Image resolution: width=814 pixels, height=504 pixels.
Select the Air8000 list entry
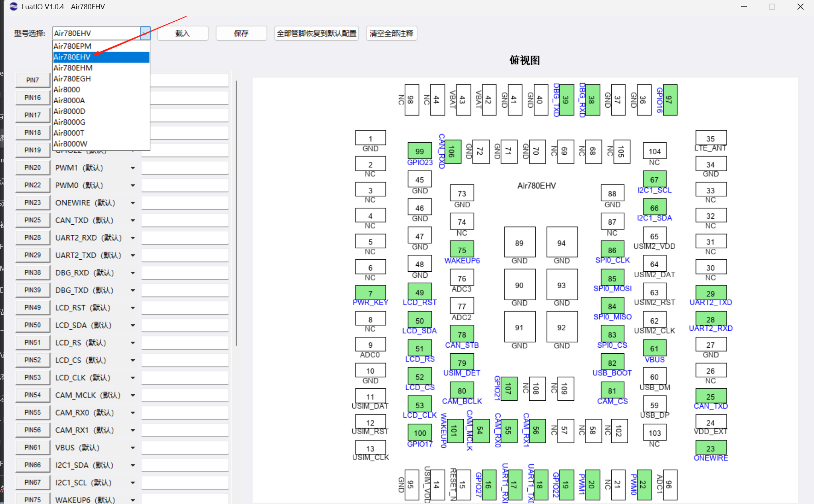pyautogui.click(x=101, y=90)
